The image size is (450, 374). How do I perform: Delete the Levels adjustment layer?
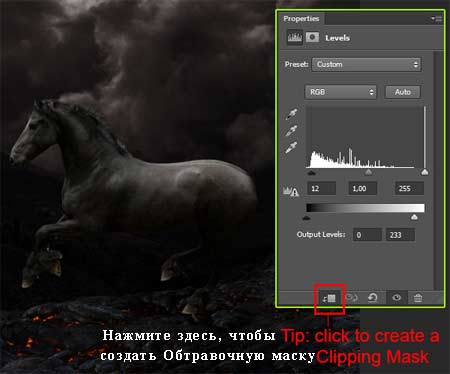[x=418, y=297]
